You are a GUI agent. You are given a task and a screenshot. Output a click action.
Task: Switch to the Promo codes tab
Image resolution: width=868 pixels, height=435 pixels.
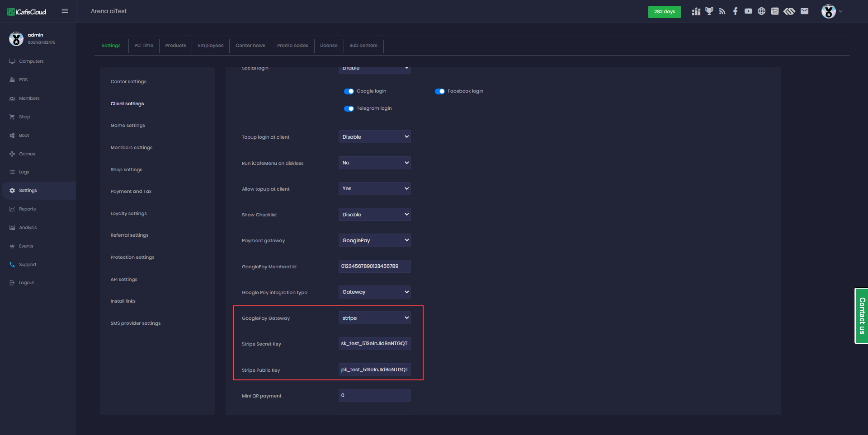[292, 46]
